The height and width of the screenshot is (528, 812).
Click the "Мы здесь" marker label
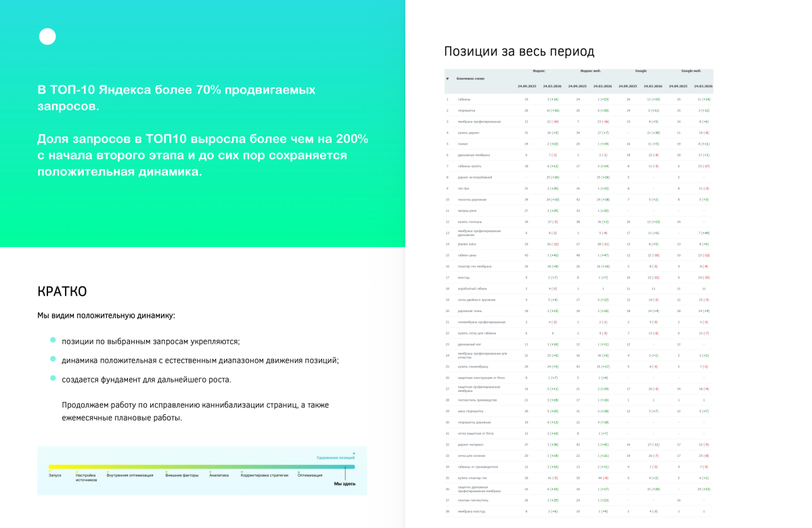(344, 484)
